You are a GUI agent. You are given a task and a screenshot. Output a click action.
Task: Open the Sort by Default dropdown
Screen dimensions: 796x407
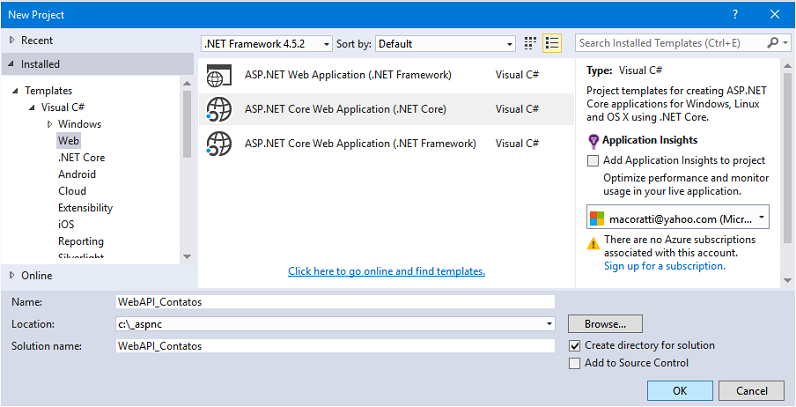tap(446, 44)
